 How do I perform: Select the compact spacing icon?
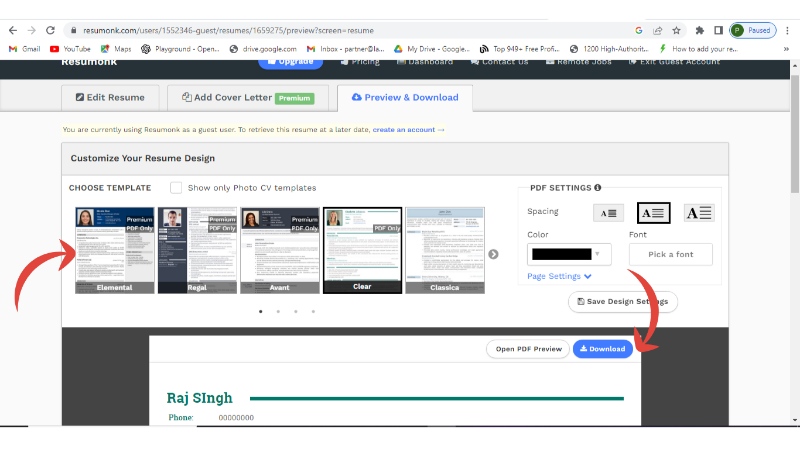click(x=608, y=212)
